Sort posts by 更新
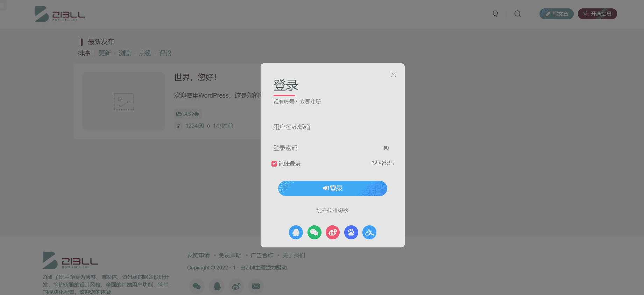The image size is (644, 295). point(105,53)
